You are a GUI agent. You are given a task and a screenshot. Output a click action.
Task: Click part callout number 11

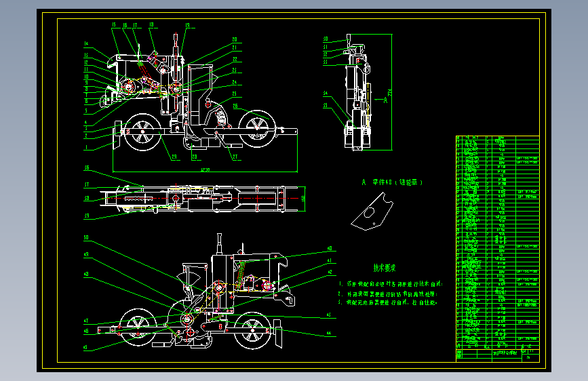coord(86,69)
